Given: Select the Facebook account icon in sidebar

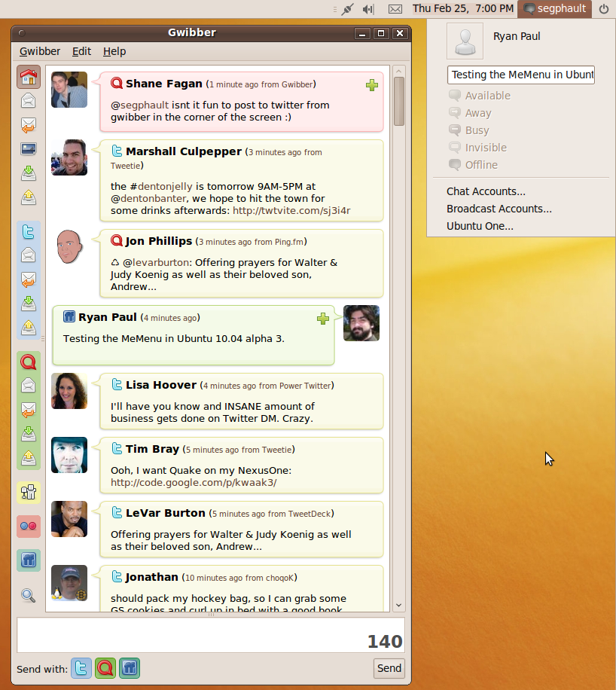Looking at the screenshot, I should 29,560.
